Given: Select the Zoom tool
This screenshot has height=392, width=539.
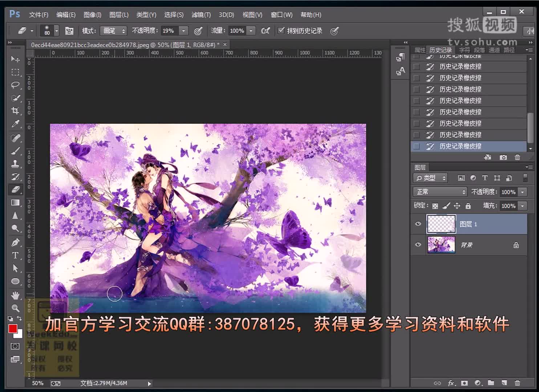Looking at the screenshot, I should (15, 308).
